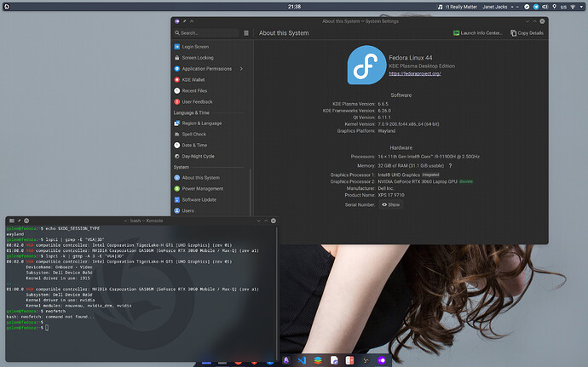Click the XPS 17 9710 product name

coord(391,195)
